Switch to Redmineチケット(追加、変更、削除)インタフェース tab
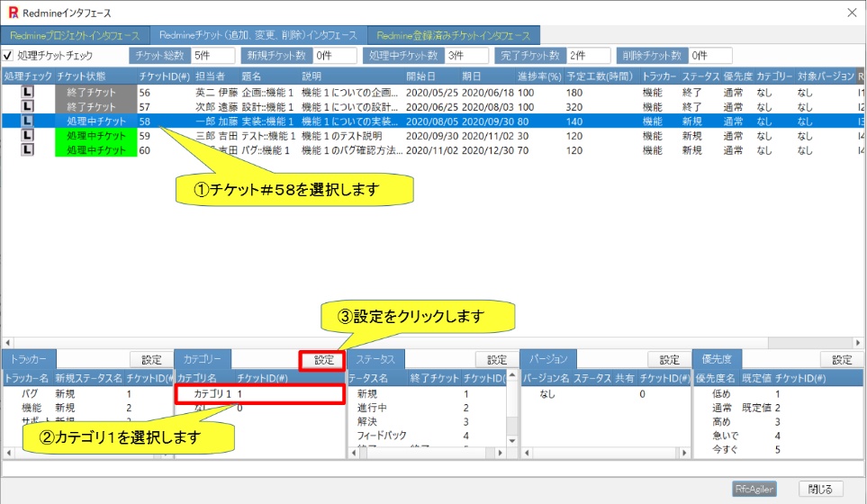The image size is (867, 504). click(x=258, y=35)
